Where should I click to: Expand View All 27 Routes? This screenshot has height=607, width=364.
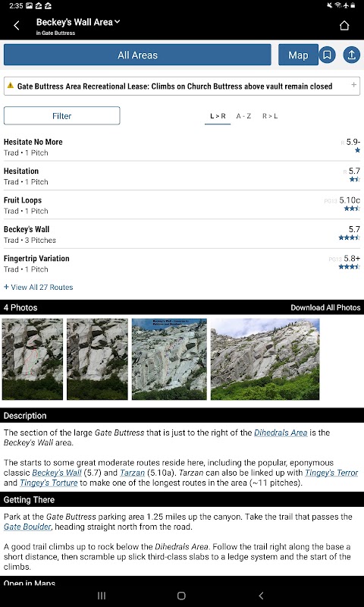pyautogui.click(x=38, y=288)
